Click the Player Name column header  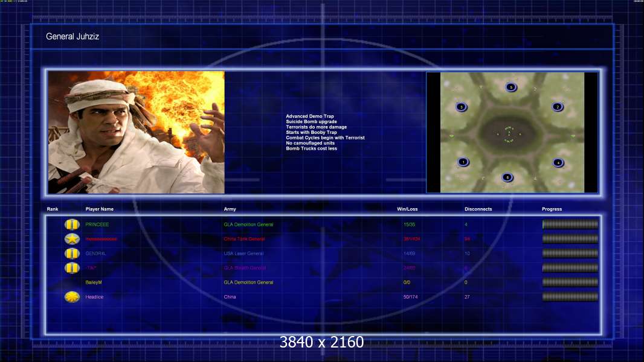pyautogui.click(x=100, y=209)
